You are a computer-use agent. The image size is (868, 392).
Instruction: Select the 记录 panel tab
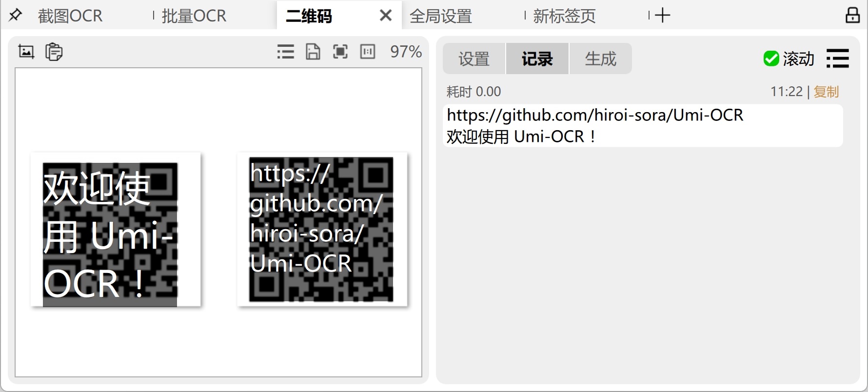[x=537, y=59]
